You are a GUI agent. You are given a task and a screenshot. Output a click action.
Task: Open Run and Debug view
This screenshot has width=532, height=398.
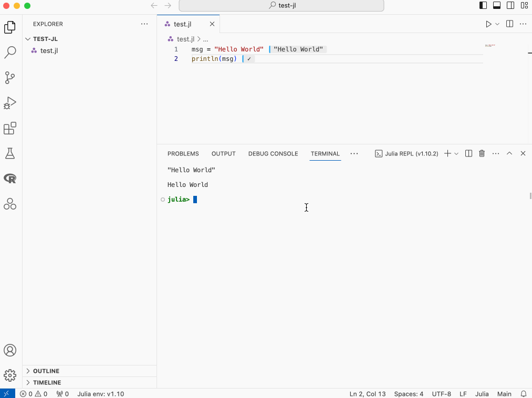[x=11, y=103]
